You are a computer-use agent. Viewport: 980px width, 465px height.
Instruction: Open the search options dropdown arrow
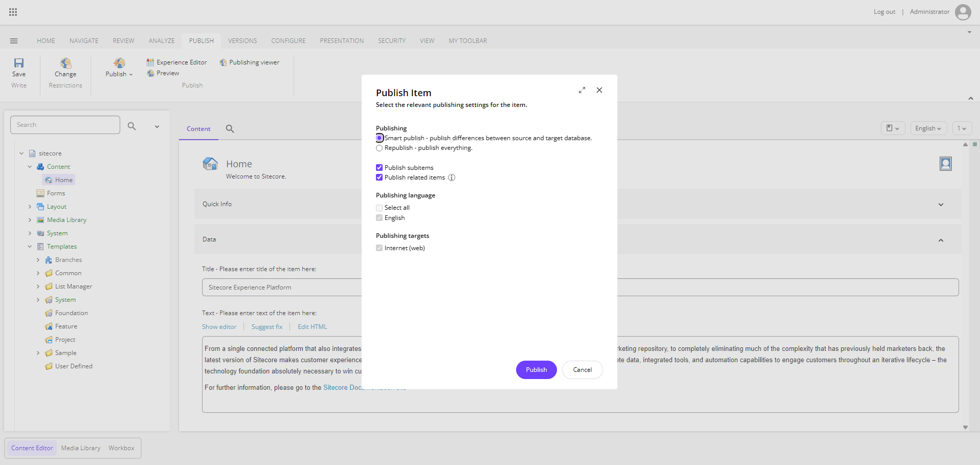[x=157, y=126]
